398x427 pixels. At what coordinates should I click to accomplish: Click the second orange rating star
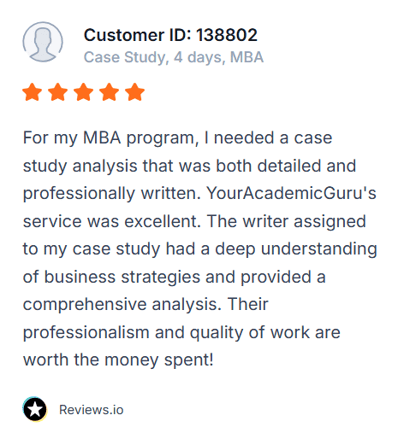(58, 92)
